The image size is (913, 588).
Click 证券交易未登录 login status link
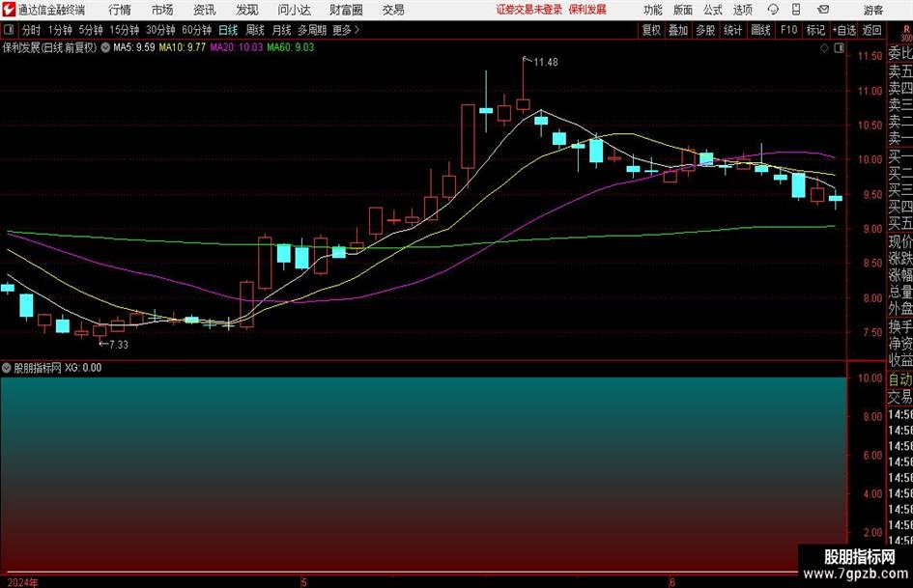(x=529, y=10)
